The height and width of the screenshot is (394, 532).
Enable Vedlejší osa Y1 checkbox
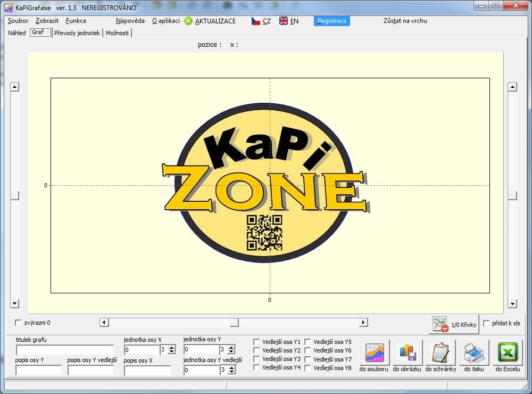pos(256,342)
